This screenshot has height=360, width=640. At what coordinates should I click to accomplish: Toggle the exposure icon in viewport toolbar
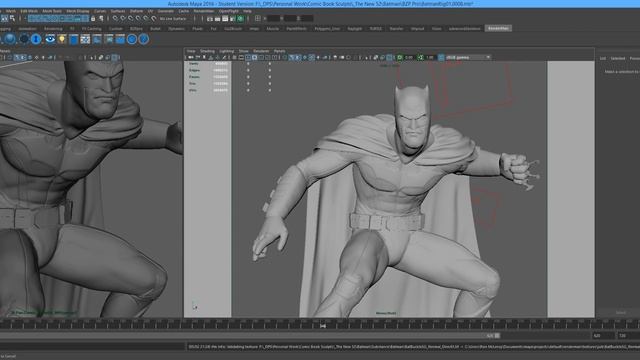[x=400, y=58]
